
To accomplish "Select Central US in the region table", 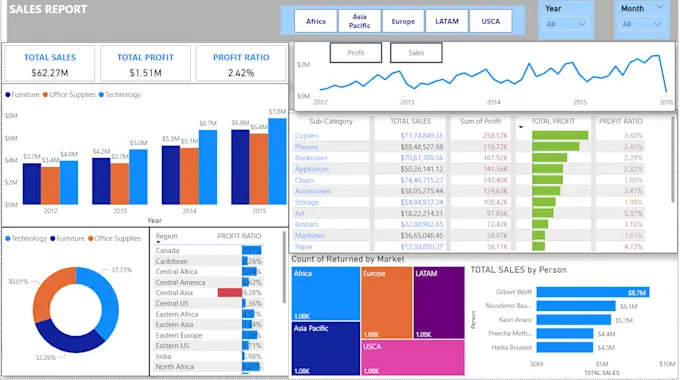I will pyautogui.click(x=208, y=304).
